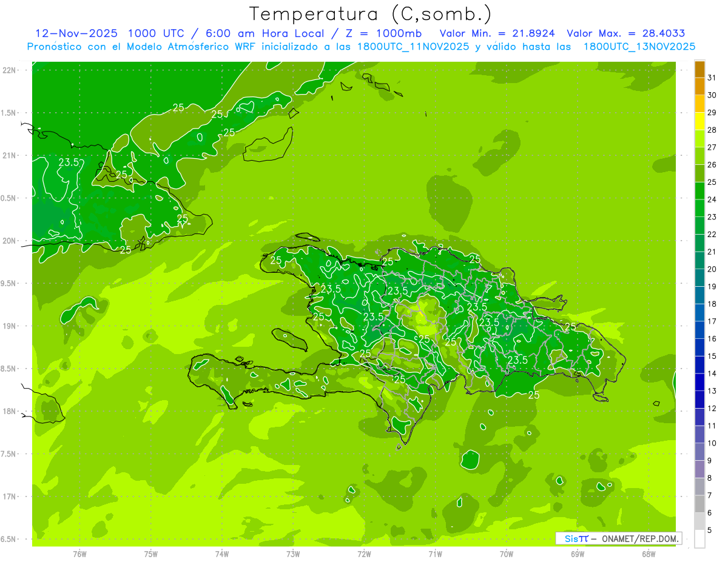Select the '1.5N' latitude tick label
Viewport: 728px width, 562px height.
(8, 113)
